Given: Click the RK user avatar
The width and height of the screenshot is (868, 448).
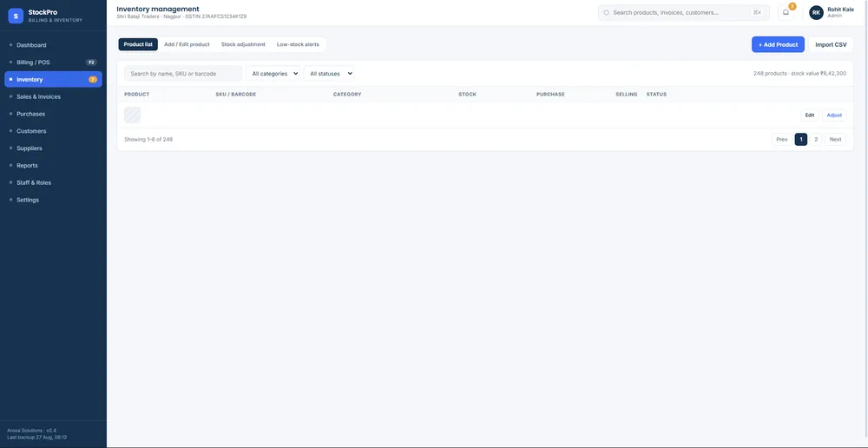Looking at the screenshot, I should [816, 13].
